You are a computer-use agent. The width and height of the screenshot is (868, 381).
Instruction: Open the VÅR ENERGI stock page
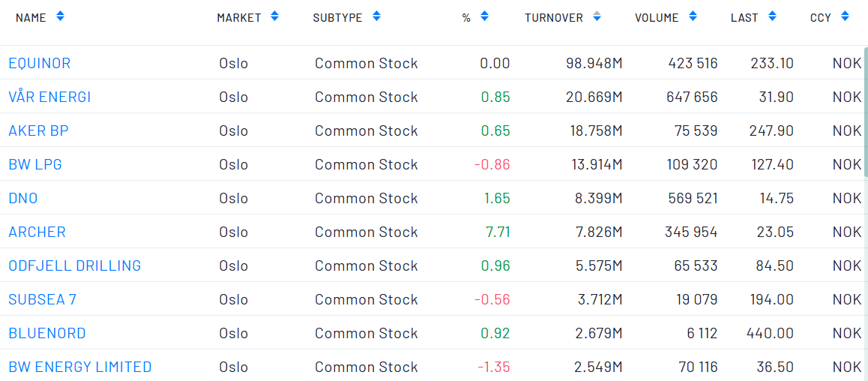pyautogui.click(x=49, y=97)
